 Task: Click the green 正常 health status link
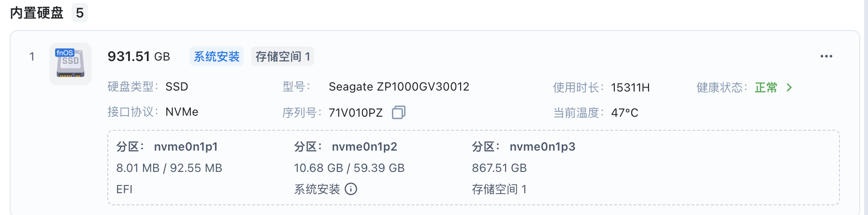click(x=766, y=88)
